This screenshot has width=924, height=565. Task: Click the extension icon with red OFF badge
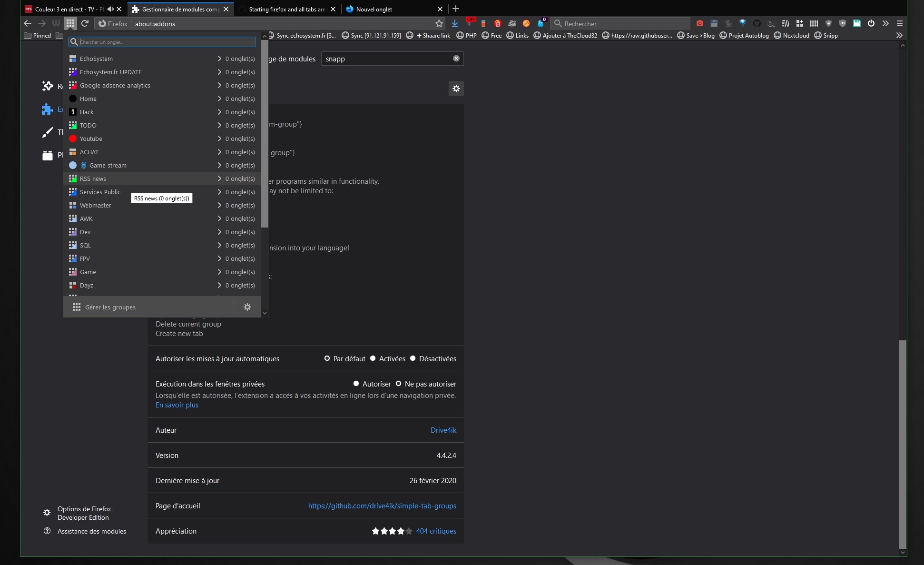[470, 22]
